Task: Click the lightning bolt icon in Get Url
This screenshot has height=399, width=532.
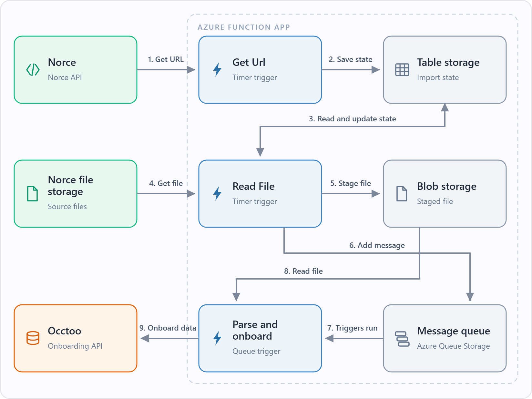Action: pos(217,70)
